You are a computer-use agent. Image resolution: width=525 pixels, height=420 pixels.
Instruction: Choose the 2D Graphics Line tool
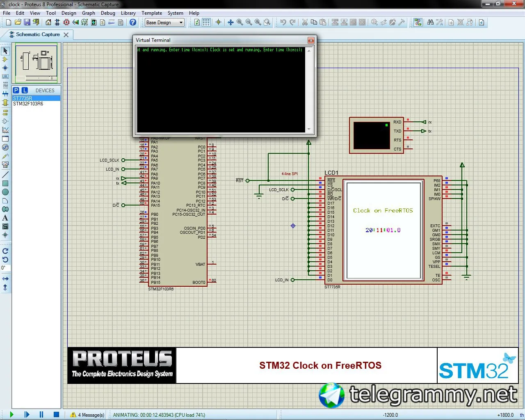point(5,175)
